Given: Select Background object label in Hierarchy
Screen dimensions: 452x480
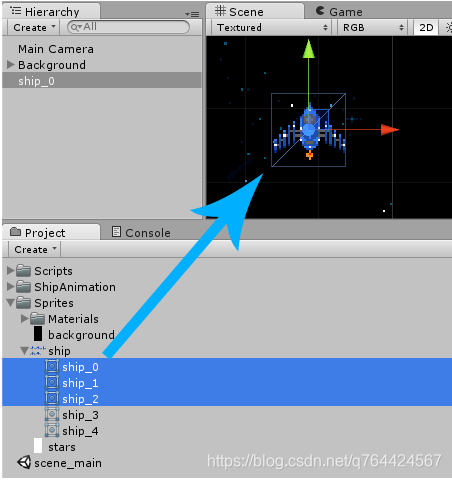Looking at the screenshot, I should (52, 65).
